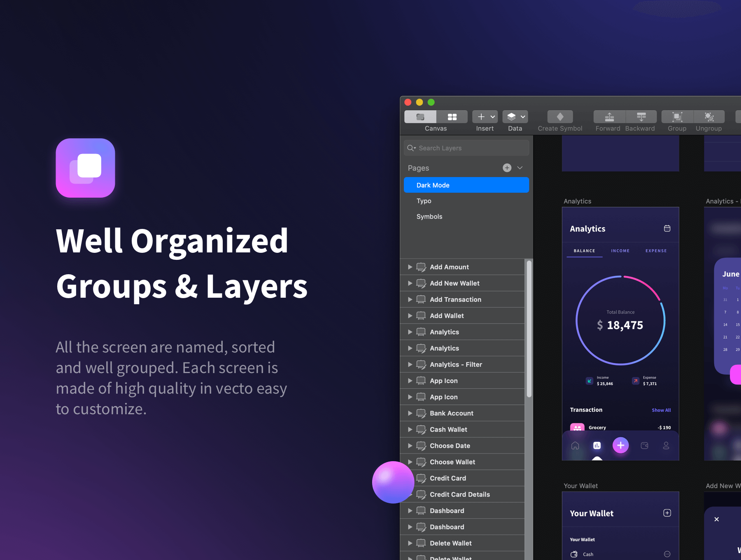Image resolution: width=741 pixels, height=560 pixels.
Task: Click Show All link in Transaction
Action: pyautogui.click(x=661, y=410)
